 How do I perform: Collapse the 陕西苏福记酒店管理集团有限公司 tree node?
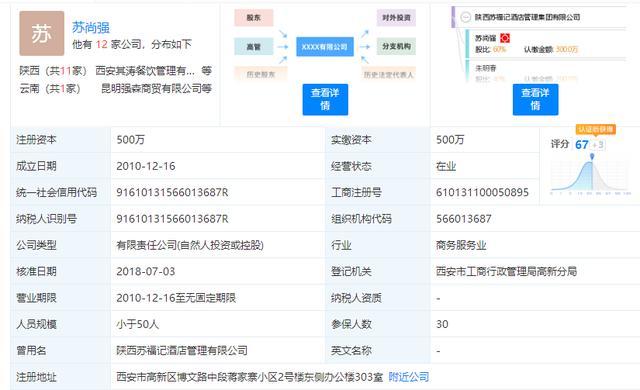tap(465, 17)
